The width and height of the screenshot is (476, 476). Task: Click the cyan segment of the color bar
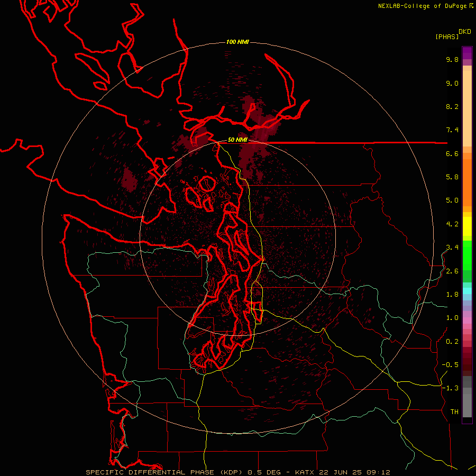tap(467, 291)
